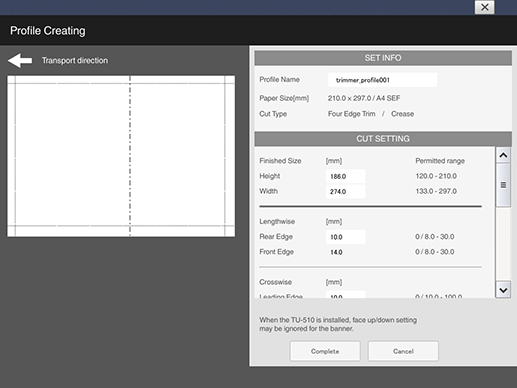Viewport: 517px width, 388px height.
Task: Click the scroll down arrow in Cut Setting
Action: click(x=503, y=290)
